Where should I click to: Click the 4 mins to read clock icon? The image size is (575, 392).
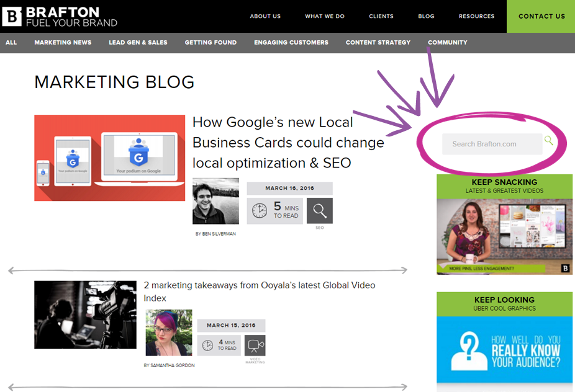click(207, 345)
